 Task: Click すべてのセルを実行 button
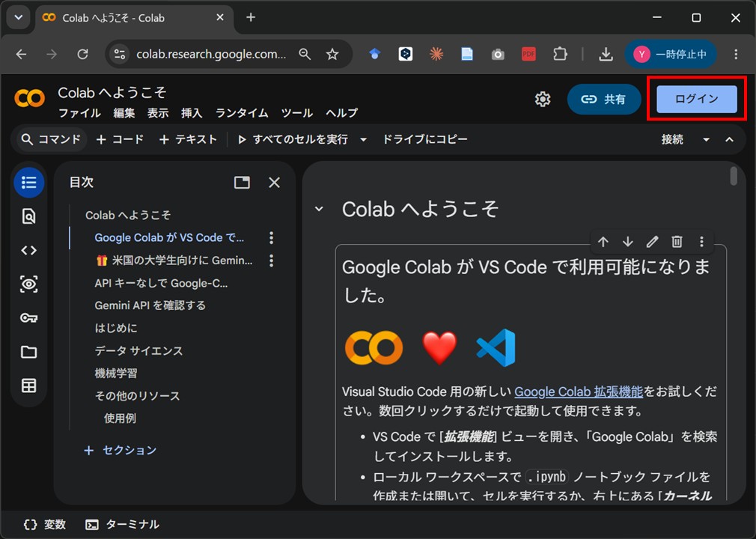(293, 140)
